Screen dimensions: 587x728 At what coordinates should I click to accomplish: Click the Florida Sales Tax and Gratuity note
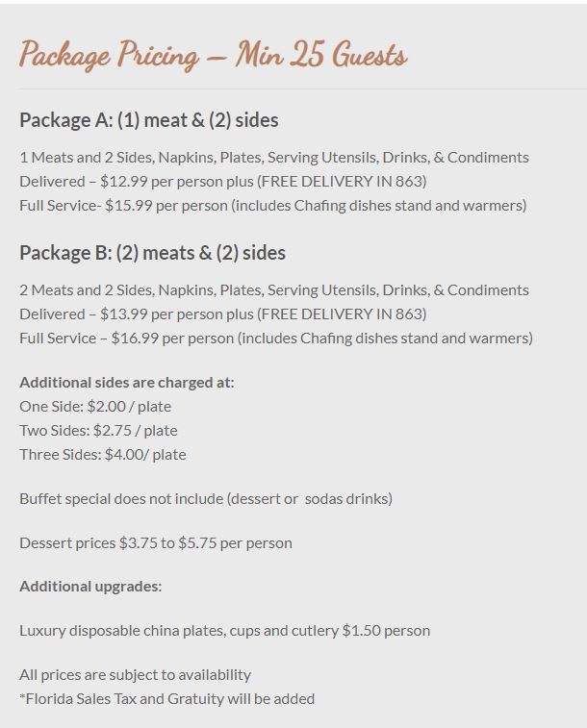pos(166,698)
